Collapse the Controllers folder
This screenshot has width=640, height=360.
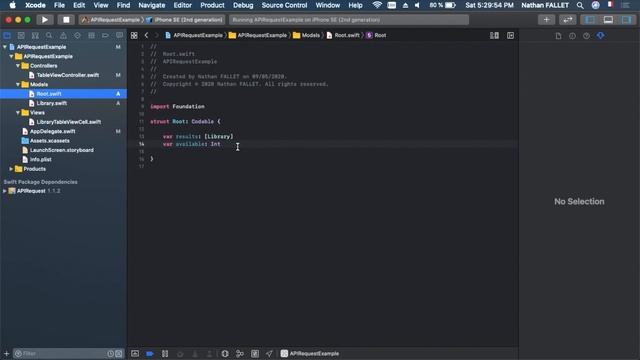coord(18,66)
